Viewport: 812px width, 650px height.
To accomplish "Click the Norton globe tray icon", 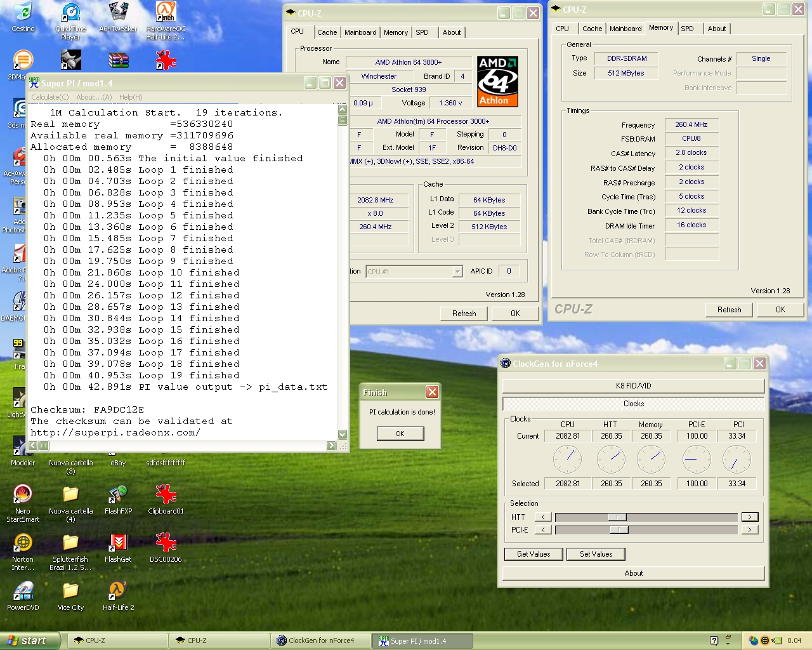I will coord(764,640).
